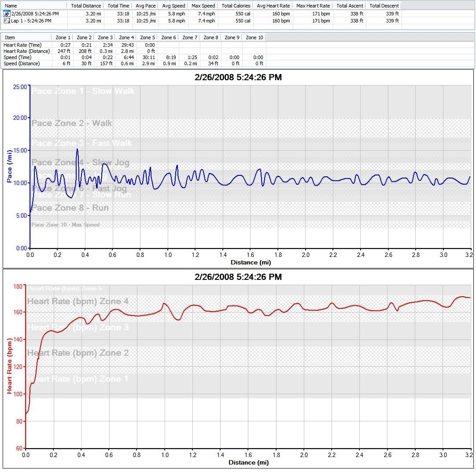Click the running activity icon beside 2/26/2008
This screenshot has height=476, width=476.
pyautogui.click(x=7, y=14)
